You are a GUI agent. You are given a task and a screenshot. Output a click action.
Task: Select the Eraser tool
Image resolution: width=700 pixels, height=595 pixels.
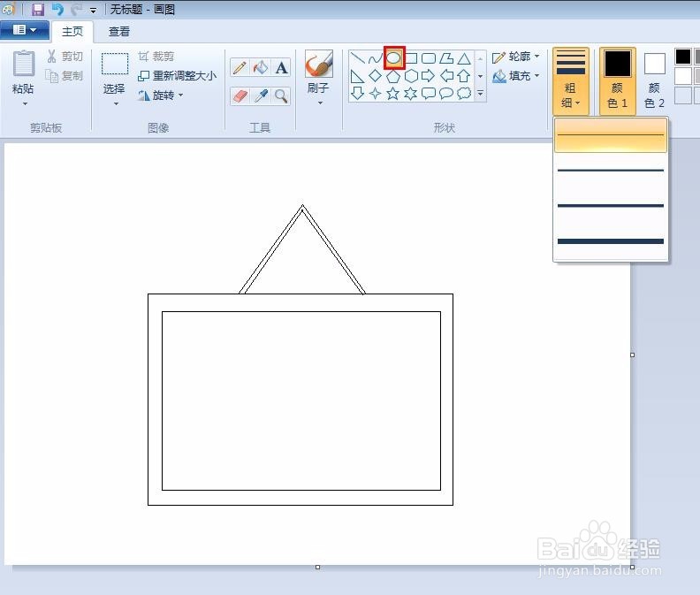(240, 96)
